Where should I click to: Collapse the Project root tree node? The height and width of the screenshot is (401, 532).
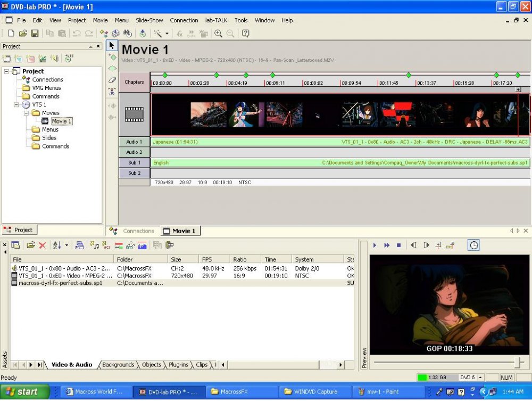[x=6, y=71]
